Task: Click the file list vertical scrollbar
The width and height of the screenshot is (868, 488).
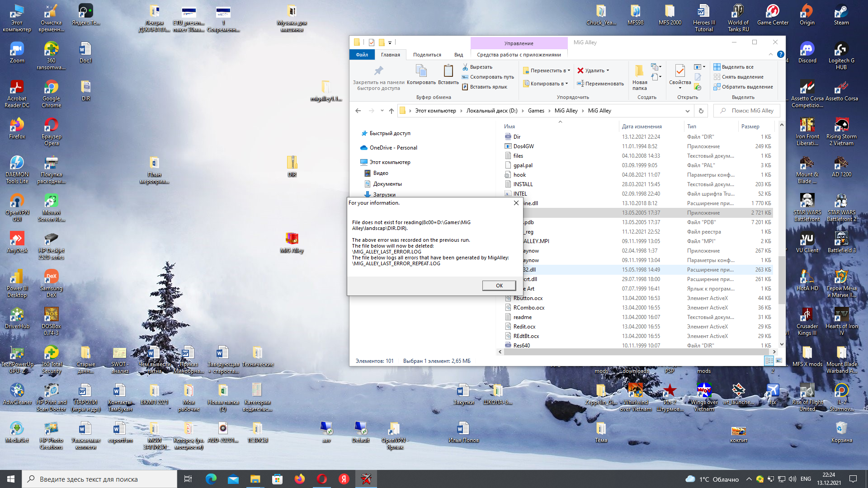Action: 782,280
